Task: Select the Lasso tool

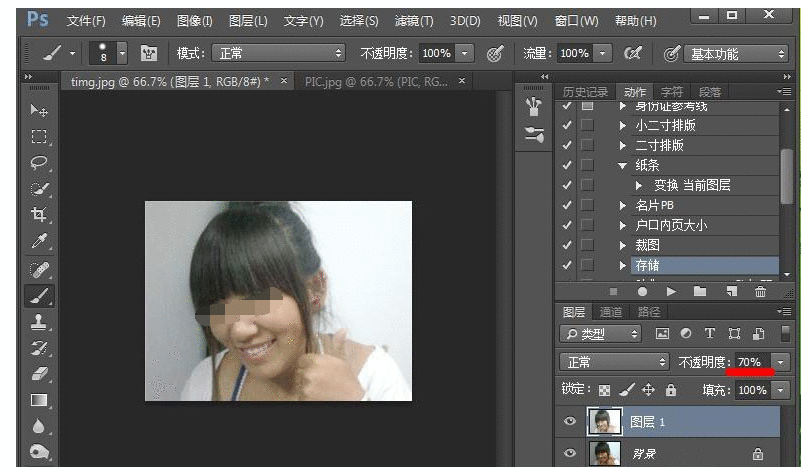Action: click(39, 163)
